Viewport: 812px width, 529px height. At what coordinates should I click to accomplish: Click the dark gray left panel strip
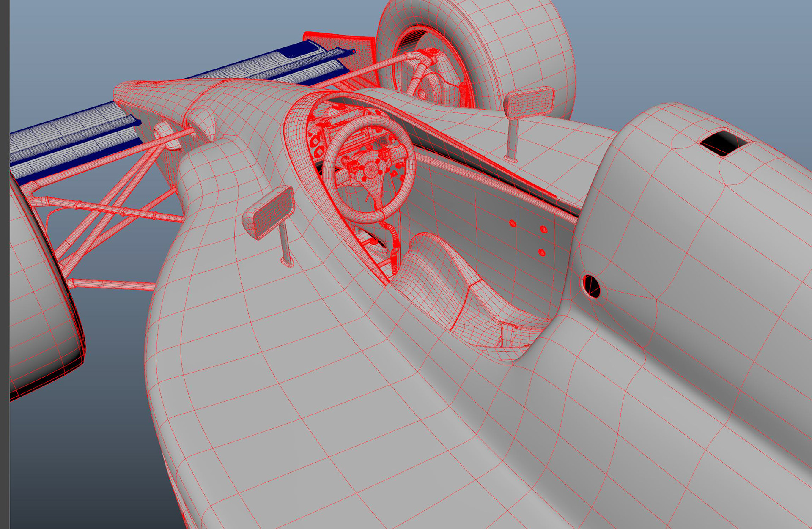click(5, 254)
